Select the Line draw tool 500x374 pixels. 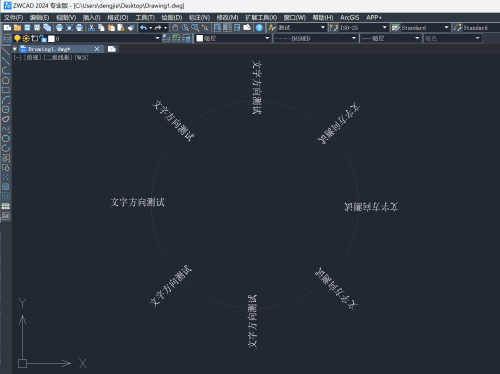coord(6,51)
